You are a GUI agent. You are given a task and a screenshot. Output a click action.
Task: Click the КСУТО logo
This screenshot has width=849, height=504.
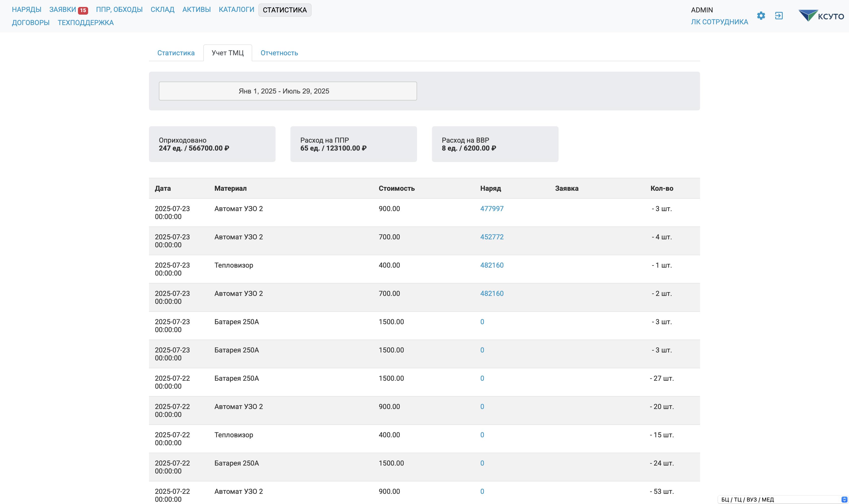point(821,16)
